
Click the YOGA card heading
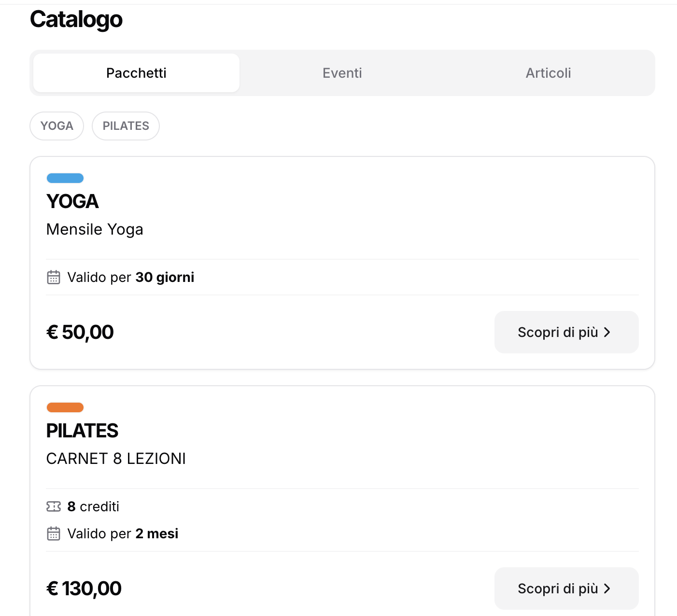tap(72, 201)
